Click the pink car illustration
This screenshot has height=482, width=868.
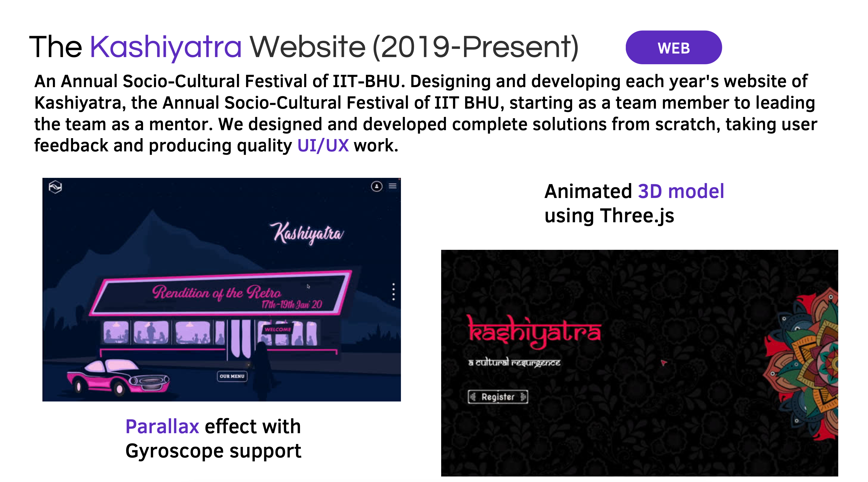[x=118, y=377]
